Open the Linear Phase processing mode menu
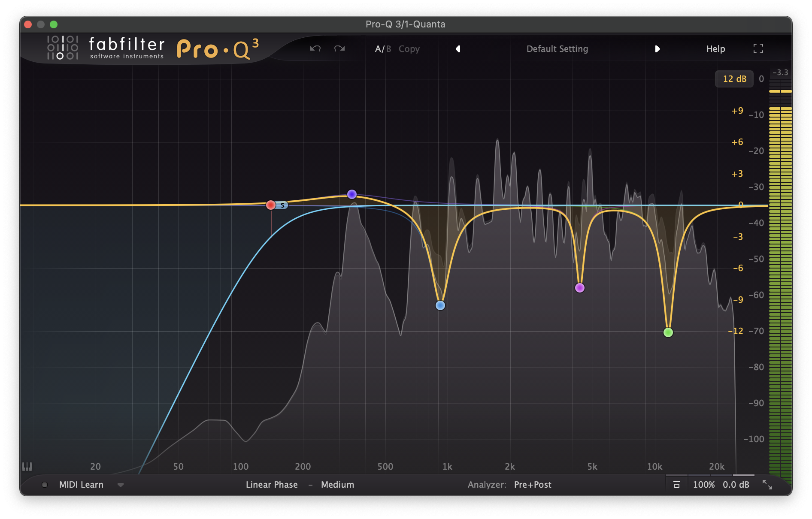 (x=272, y=485)
